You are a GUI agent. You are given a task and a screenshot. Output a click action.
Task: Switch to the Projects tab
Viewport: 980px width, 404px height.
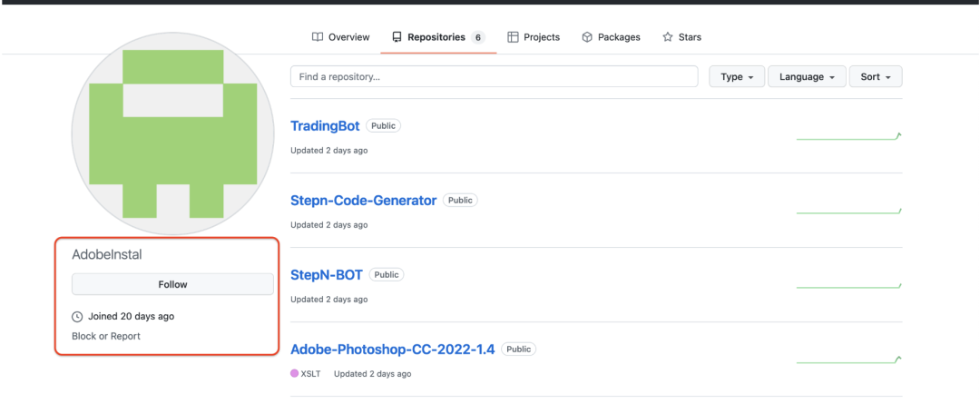pyautogui.click(x=534, y=37)
